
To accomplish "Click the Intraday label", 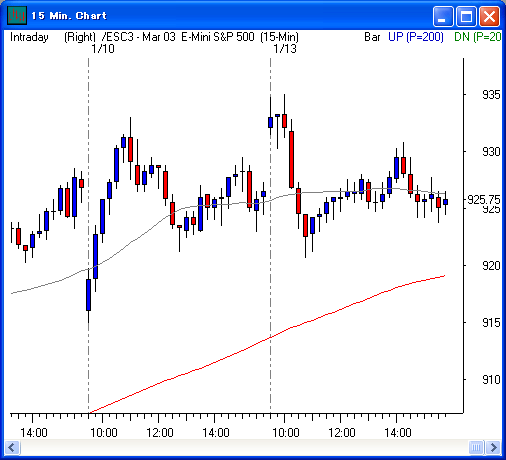I will 29,37.
